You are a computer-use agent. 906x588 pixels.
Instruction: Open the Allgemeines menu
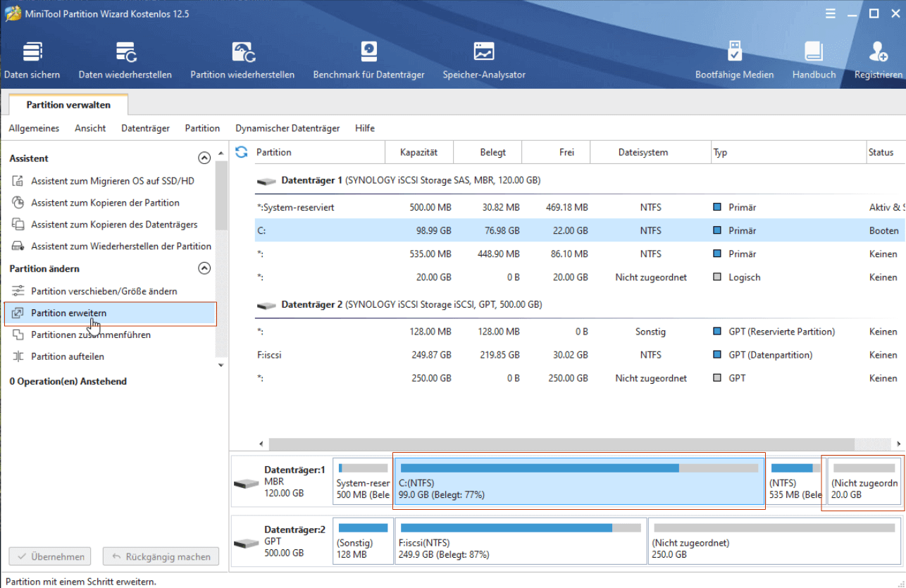tap(34, 128)
